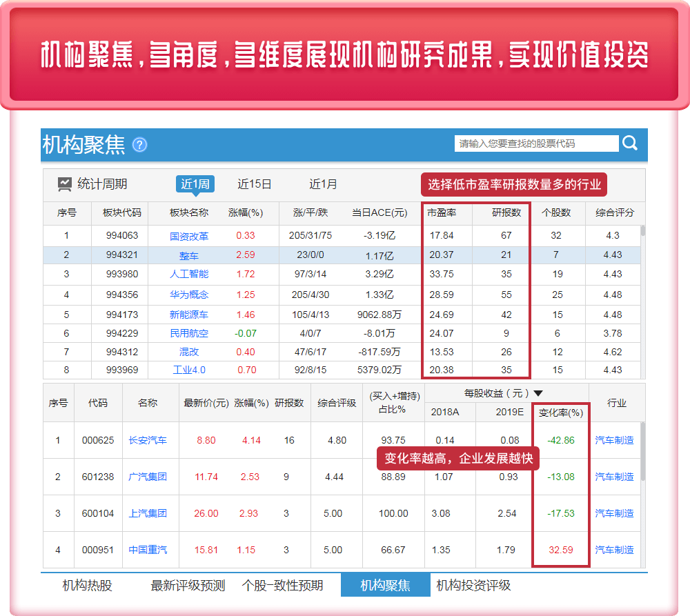This screenshot has height=616, width=690.
Task: Open the 华为概念 sector link
Action: coord(189,295)
